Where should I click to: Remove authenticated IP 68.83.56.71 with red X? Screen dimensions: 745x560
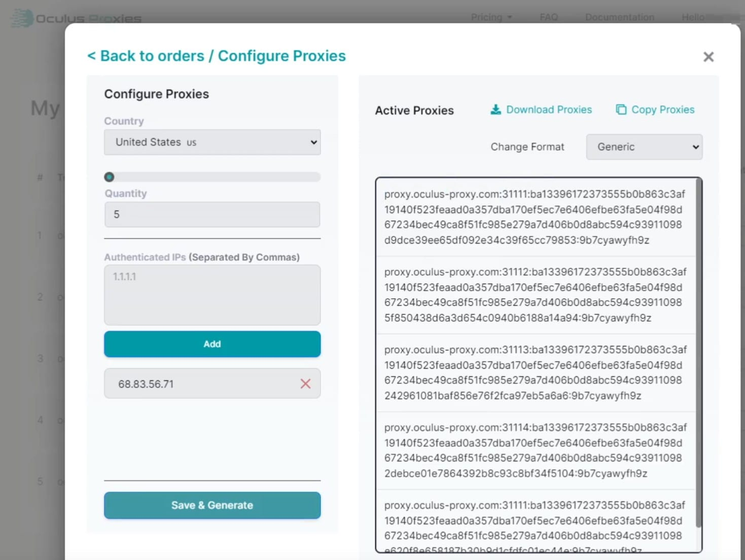(305, 383)
